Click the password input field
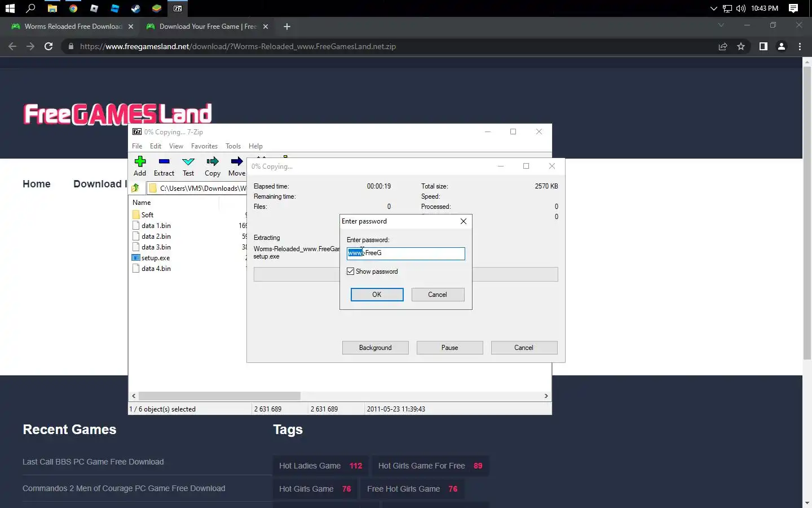The height and width of the screenshot is (508, 812). pos(406,253)
